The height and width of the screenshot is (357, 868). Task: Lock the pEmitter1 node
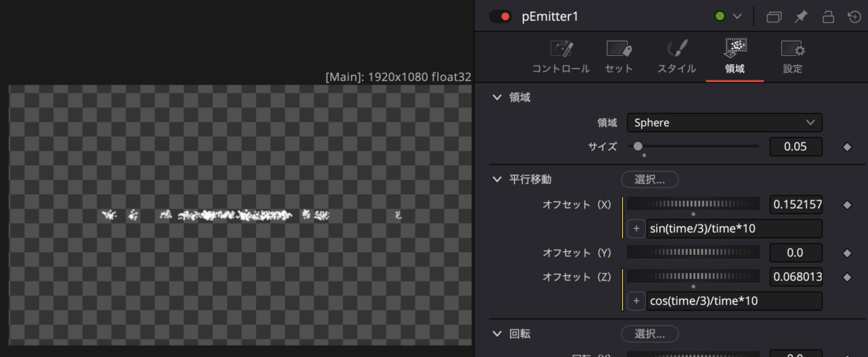[829, 16]
